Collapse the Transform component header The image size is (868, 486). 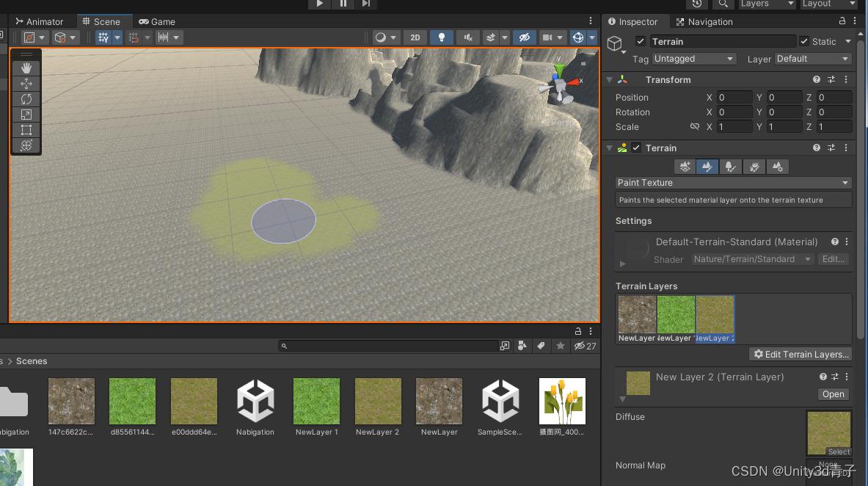(610, 79)
